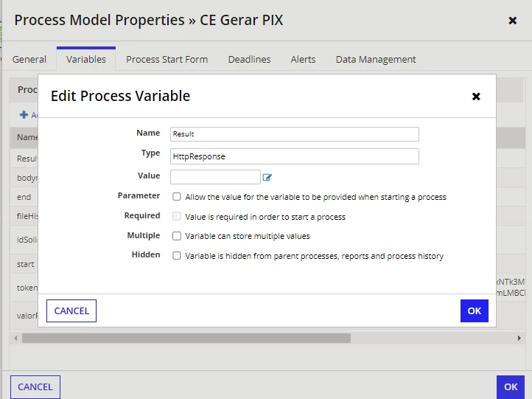Close the Edit Process Variable dialog
This screenshot has height=399, width=532.
(476, 97)
